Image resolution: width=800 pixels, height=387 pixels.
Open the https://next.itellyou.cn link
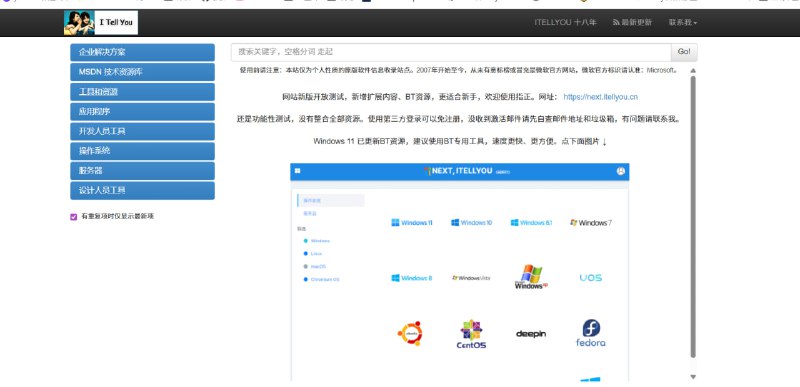601,97
